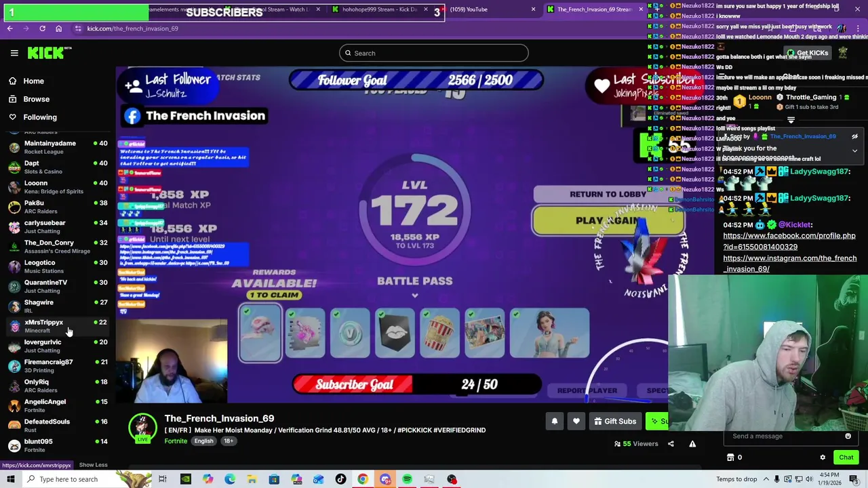This screenshot has width=868, height=488.
Task: Click the share stream icon
Action: [671, 444]
